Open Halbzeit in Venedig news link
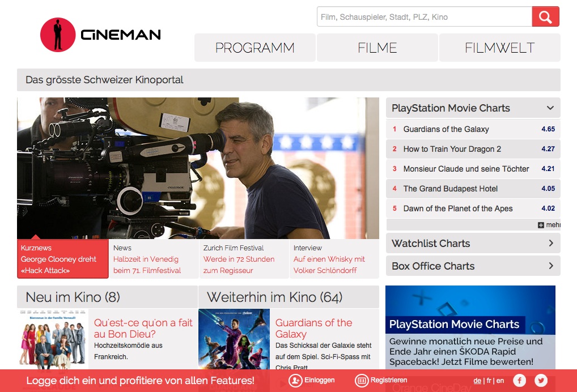Viewport: 577px width, 392px height. 146,265
